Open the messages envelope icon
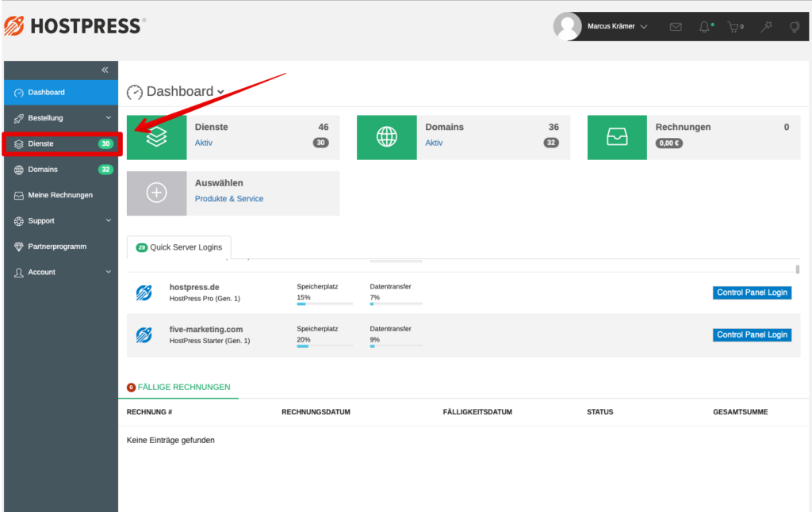 click(676, 26)
